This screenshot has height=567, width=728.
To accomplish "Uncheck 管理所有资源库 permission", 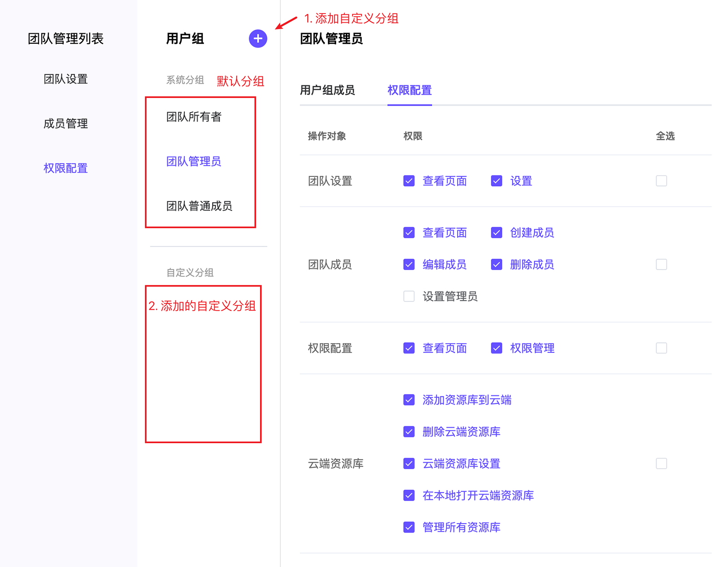I will [x=409, y=527].
